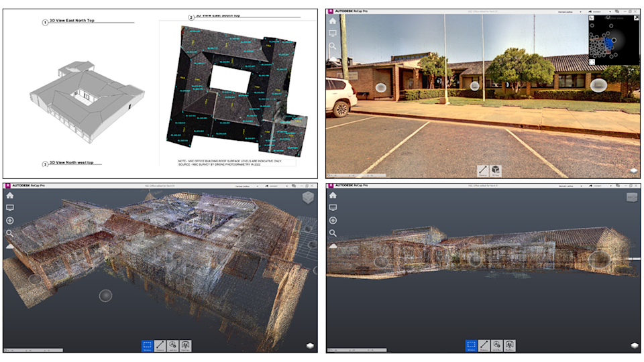
Task: Click '3D View East North Top' drawing label
Action: (72, 20)
